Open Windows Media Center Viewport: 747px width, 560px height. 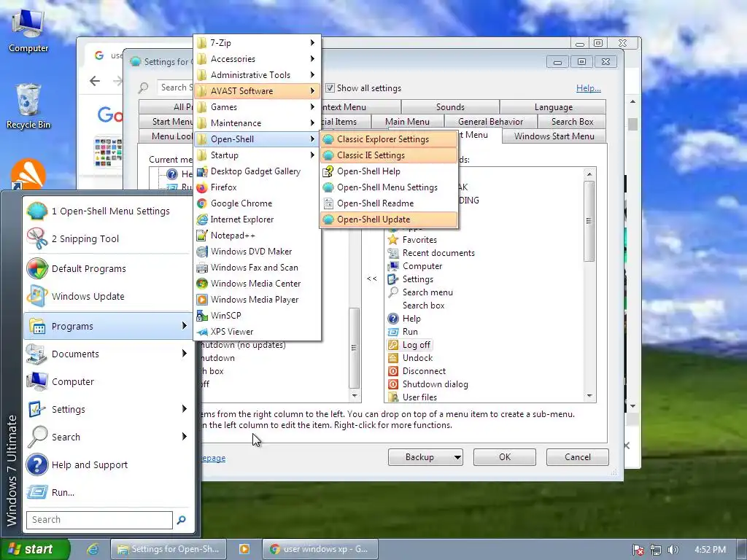pos(258,284)
